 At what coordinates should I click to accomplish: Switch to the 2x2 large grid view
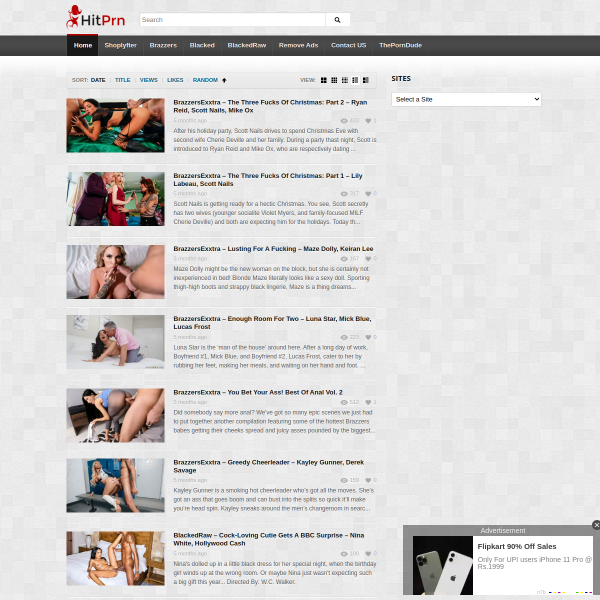coord(324,80)
